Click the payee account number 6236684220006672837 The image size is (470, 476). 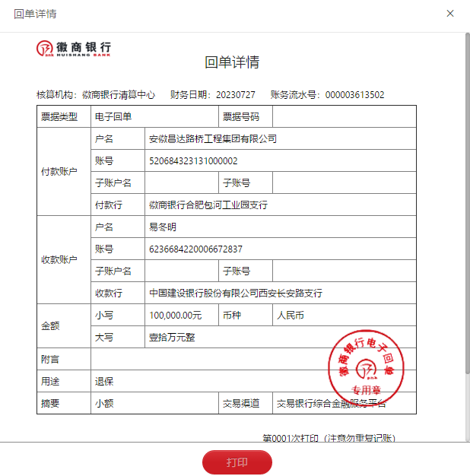click(x=195, y=249)
